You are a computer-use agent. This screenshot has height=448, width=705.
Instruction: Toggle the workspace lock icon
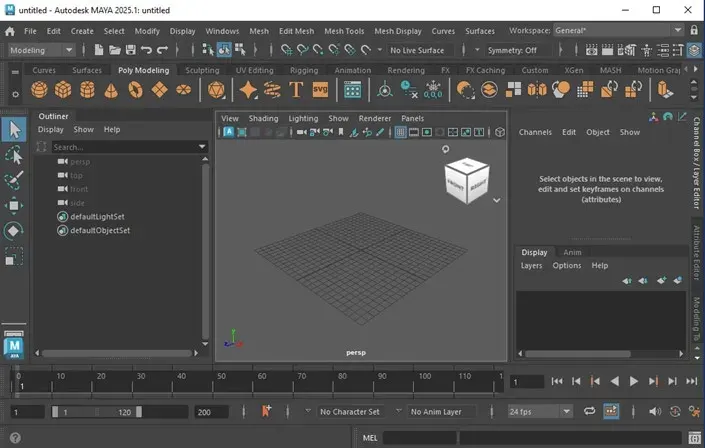pos(694,31)
